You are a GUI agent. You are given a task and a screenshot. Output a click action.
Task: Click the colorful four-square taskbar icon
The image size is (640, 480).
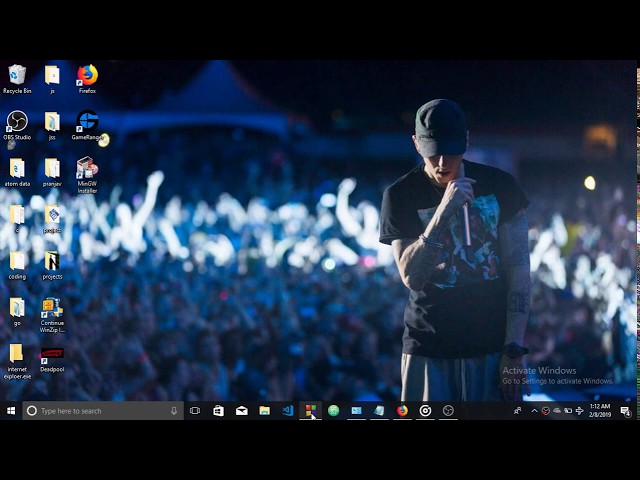click(311, 411)
